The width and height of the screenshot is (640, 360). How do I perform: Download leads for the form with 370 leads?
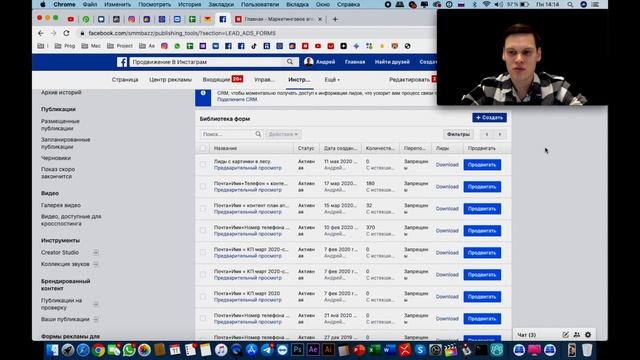tap(447, 231)
